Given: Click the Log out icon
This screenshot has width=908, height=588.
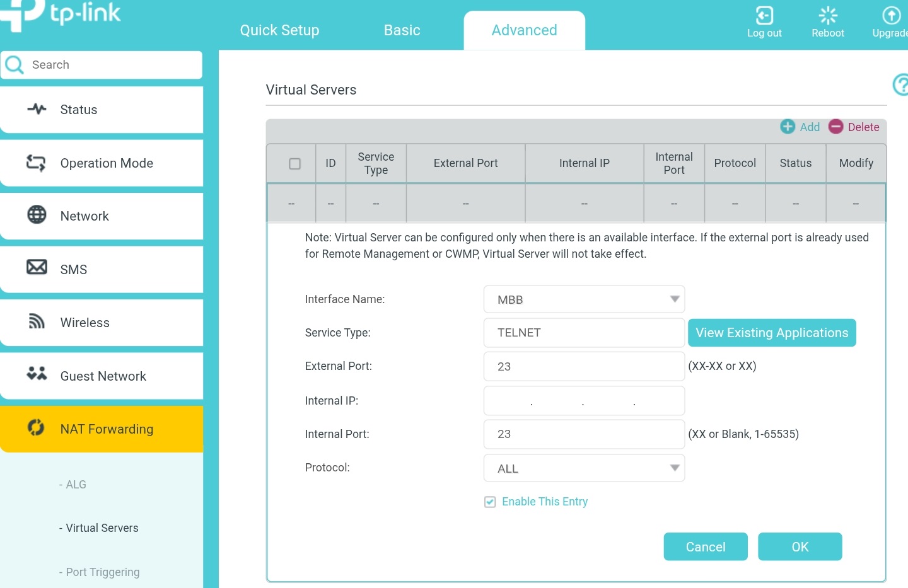Looking at the screenshot, I should [764, 15].
